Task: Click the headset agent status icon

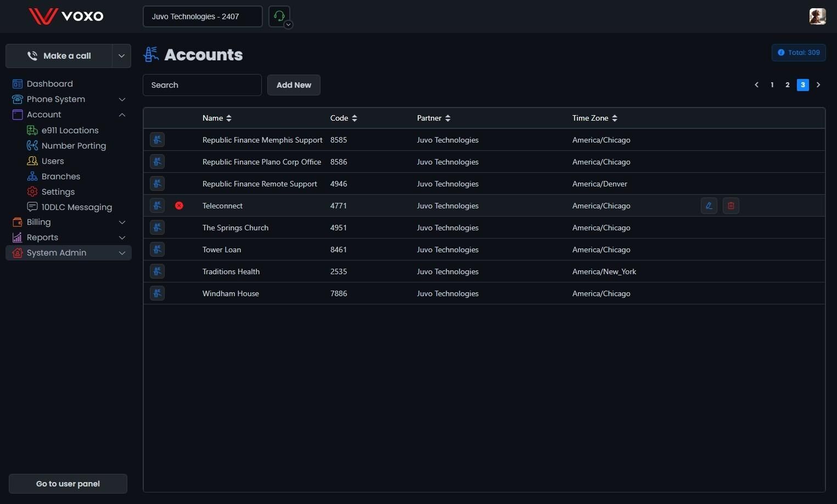Action: tap(279, 16)
